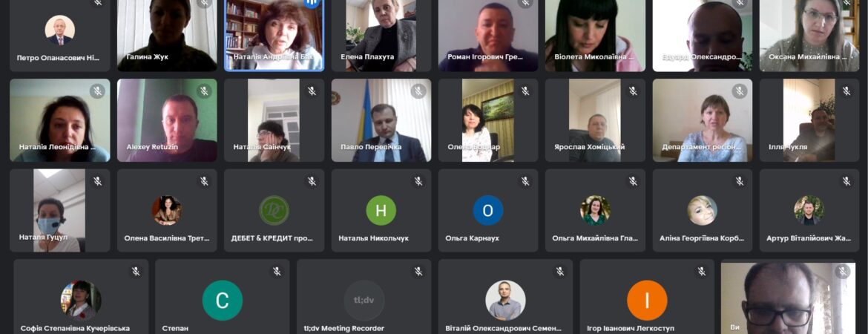Open Ярослав Хоміцький's video tile

[x=595, y=120]
